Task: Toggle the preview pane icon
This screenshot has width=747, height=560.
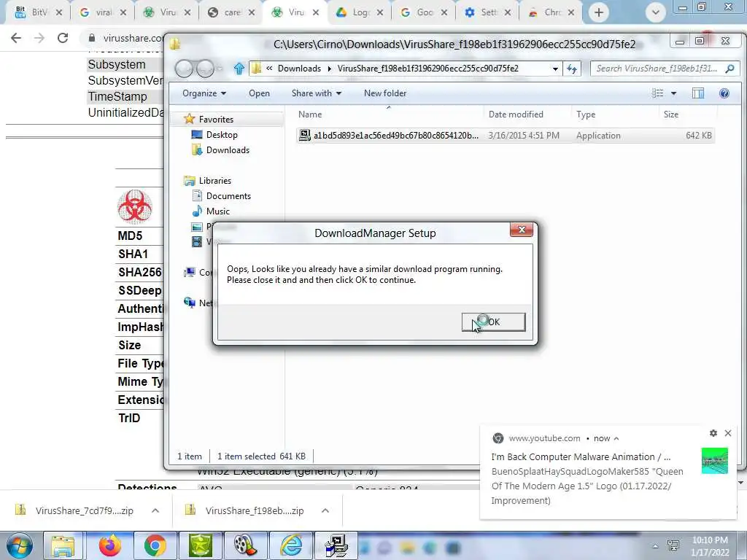Action: (x=698, y=93)
